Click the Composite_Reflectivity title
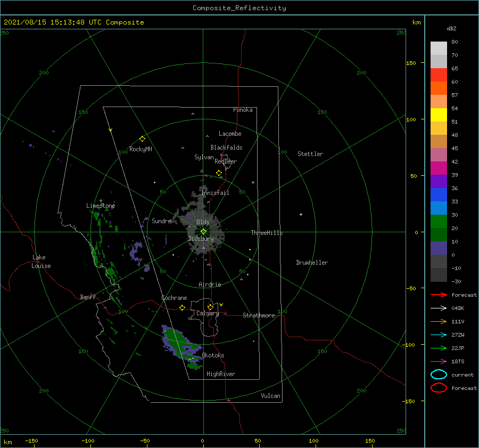Image resolution: width=479 pixels, height=448 pixels. [240, 8]
